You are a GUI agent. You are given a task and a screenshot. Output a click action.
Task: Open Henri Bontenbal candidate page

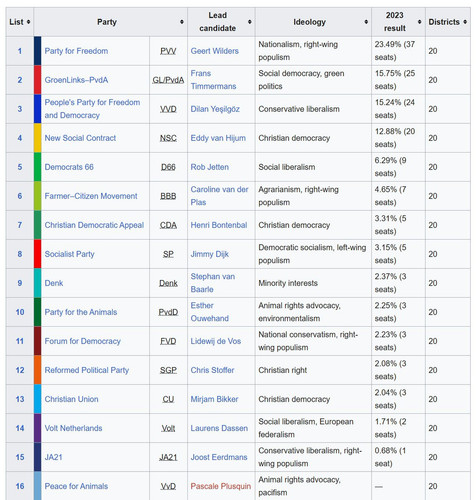[219, 225]
